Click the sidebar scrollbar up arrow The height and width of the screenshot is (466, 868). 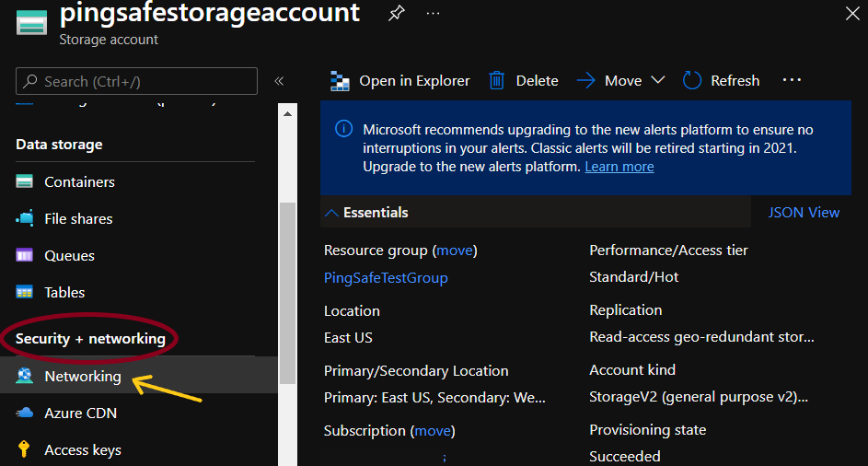tap(287, 114)
